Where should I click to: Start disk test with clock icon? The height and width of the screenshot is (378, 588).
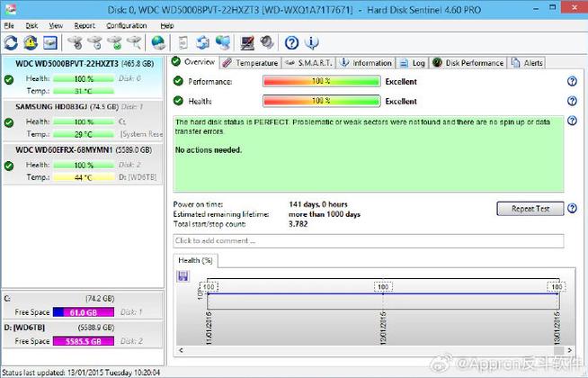coord(95,43)
